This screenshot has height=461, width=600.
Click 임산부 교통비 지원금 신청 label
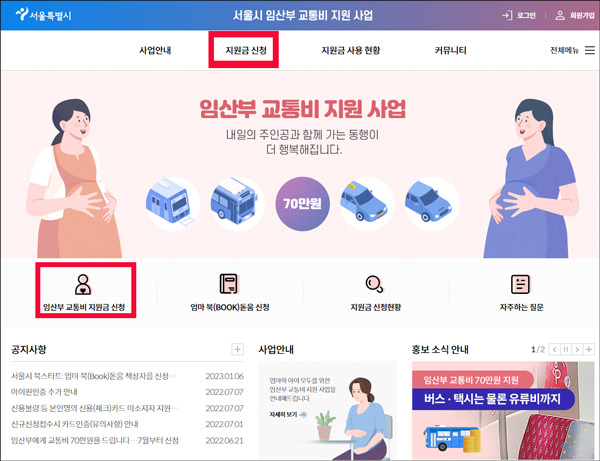click(x=84, y=307)
